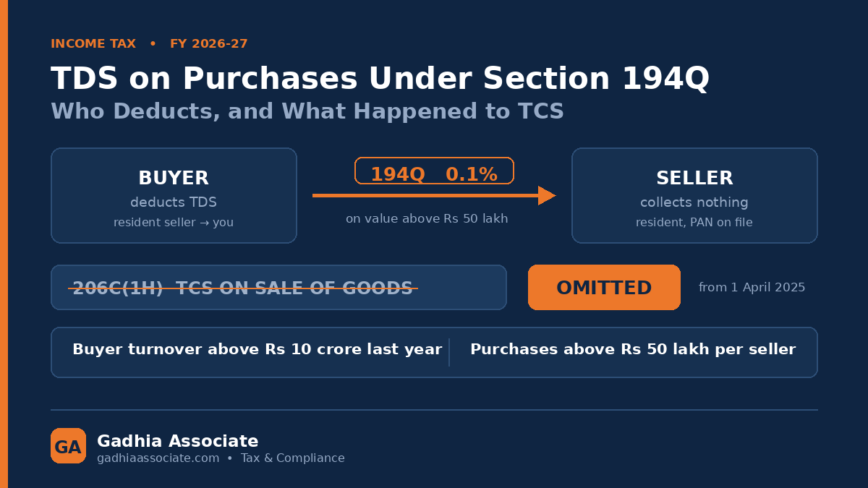This screenshot has height=488, width=868.
Task: Click the from 1 April 2025 note
Action: tap(752, 288)
